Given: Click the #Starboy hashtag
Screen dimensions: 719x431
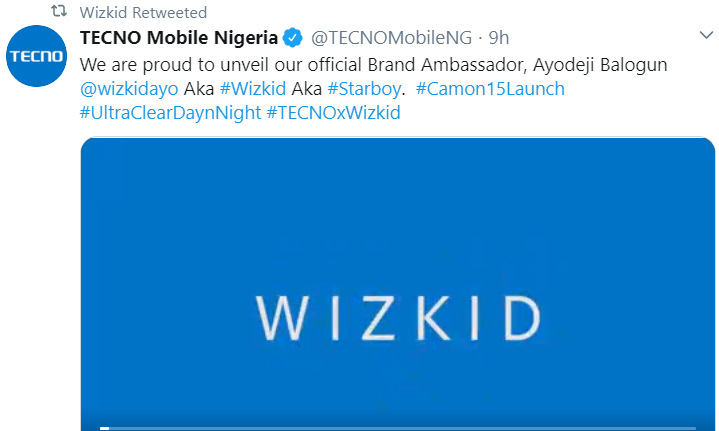Looking at the screenshot, I should click(364, 89).
